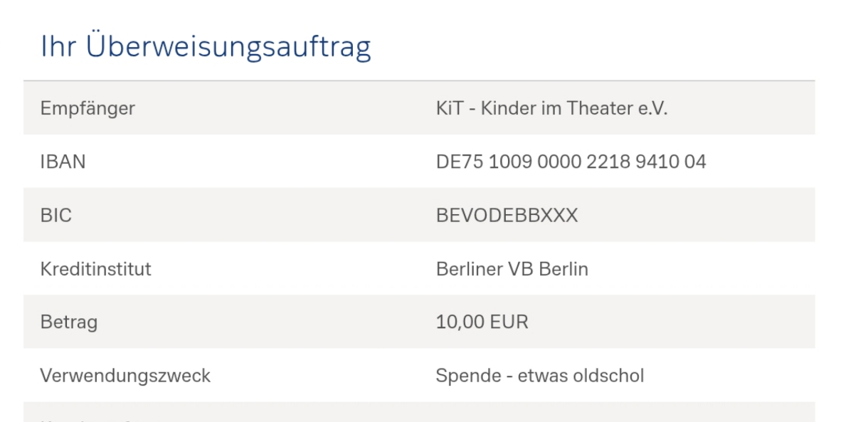Click the Betrag row label
Screen dimensions: 868x422
(69, 322)
